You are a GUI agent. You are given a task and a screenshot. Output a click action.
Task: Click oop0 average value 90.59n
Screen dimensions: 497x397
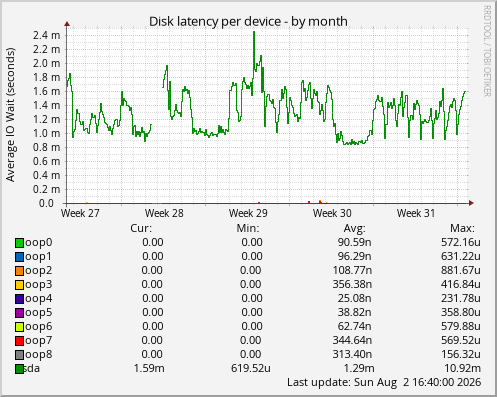point(355,242)
